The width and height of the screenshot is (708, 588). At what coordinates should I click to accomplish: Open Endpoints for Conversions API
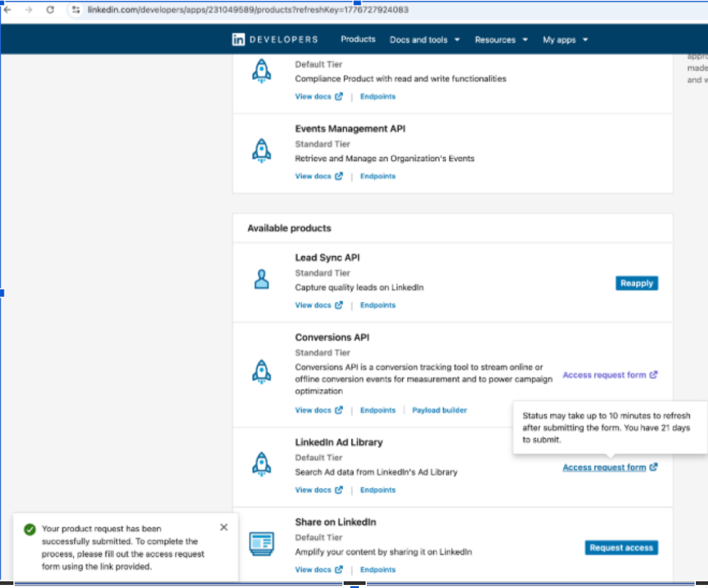(377, 411)
